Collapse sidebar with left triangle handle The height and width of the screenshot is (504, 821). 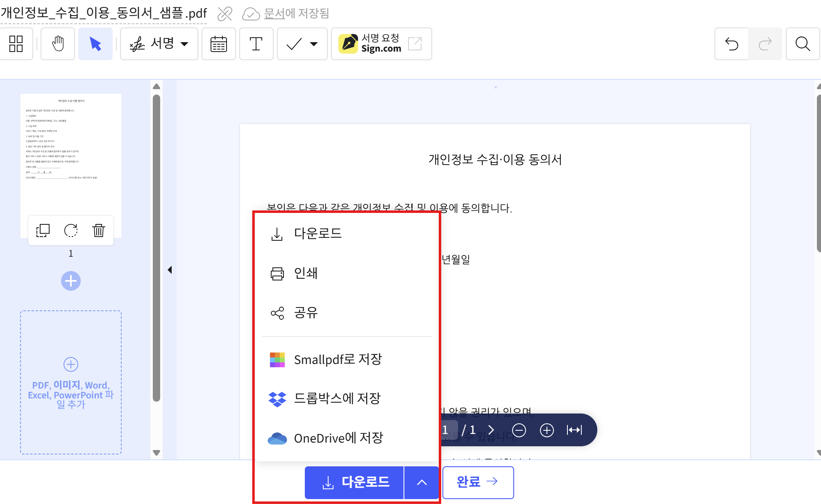170,270
